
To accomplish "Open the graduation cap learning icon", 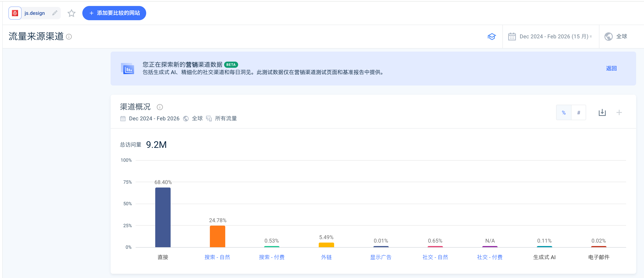I will (491, 37).
